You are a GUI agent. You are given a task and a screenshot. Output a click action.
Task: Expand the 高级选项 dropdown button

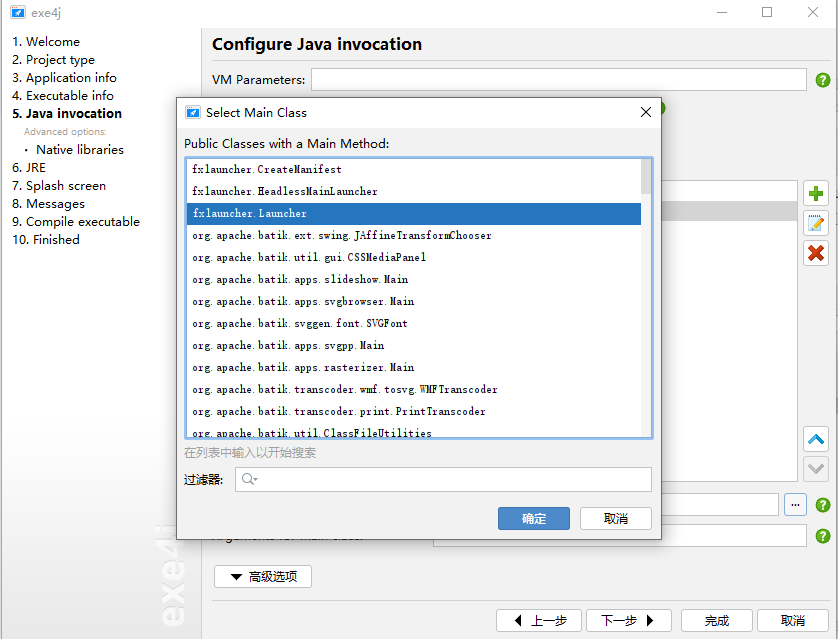click(263, 576)
